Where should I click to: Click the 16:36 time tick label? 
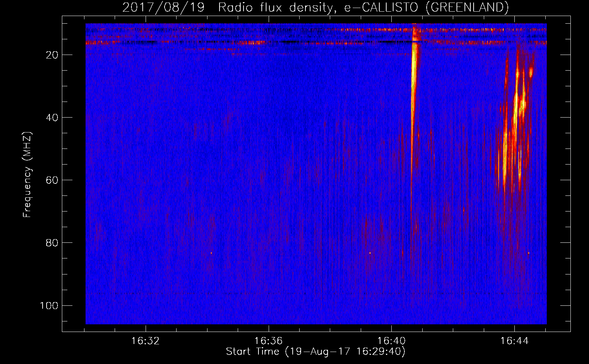(268, 341)
